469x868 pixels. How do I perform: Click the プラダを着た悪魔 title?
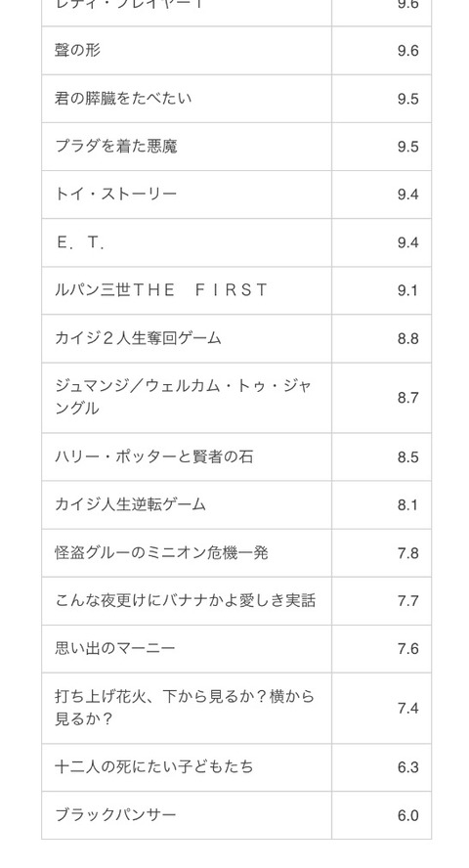pyautogui.click(x=116, y=147)
